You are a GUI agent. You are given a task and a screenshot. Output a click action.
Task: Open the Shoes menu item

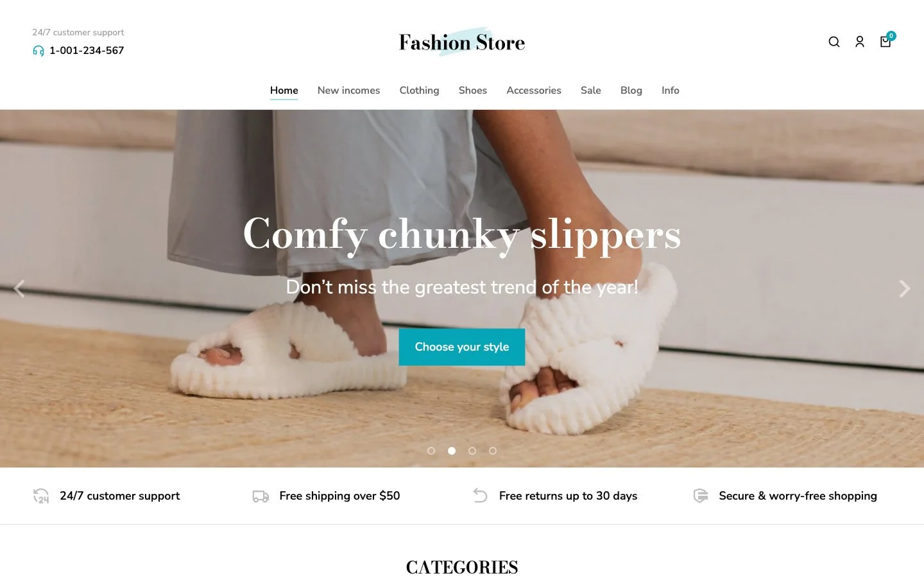point(473,91)
